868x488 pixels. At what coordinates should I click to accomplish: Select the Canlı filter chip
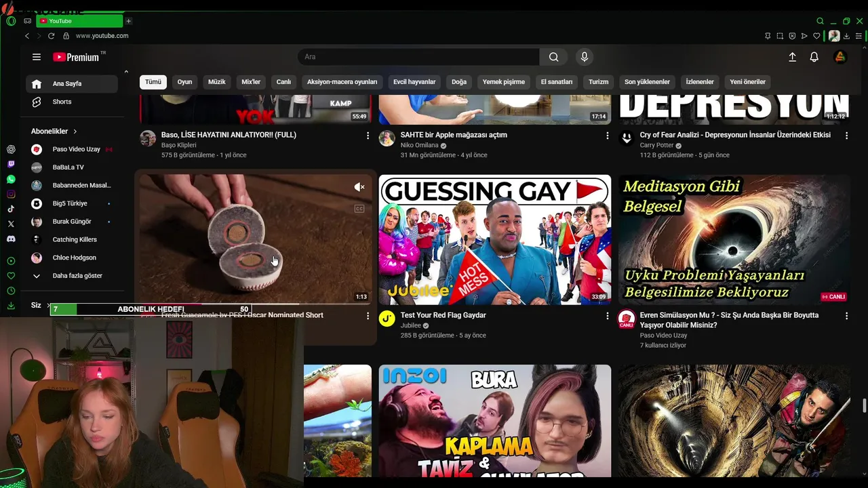point(283,82)
